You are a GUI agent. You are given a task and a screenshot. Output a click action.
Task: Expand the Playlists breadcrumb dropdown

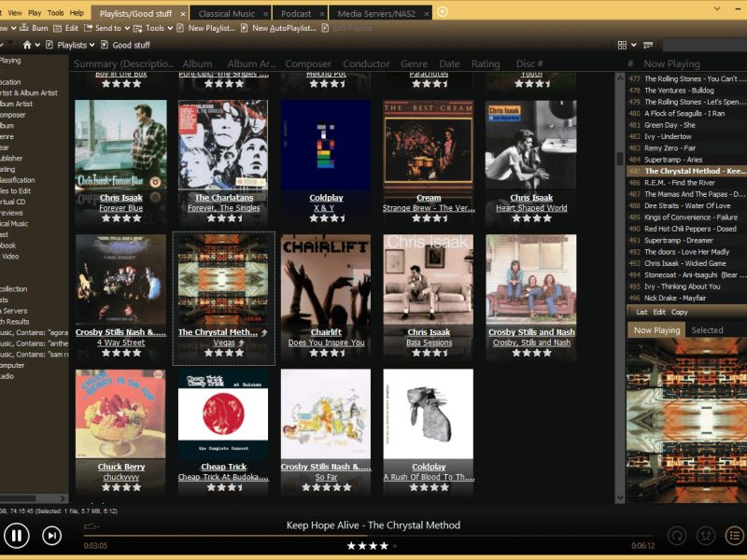coord(92,45)
